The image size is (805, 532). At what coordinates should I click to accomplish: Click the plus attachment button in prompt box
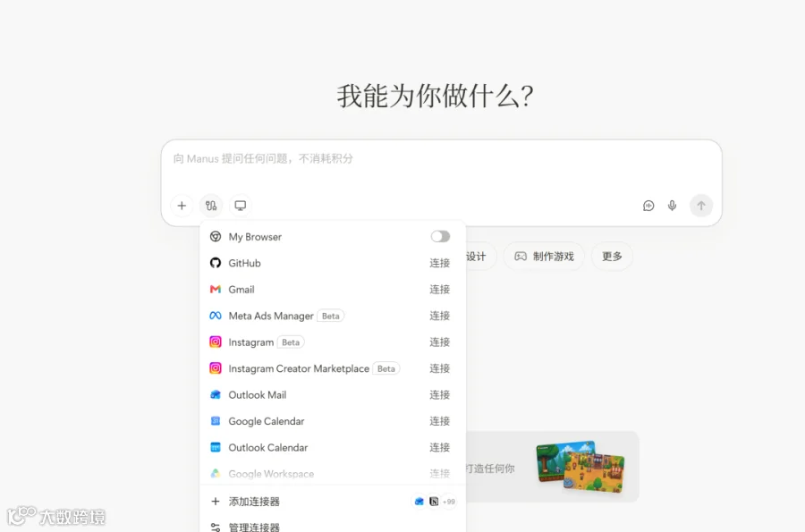pos(182,206)
